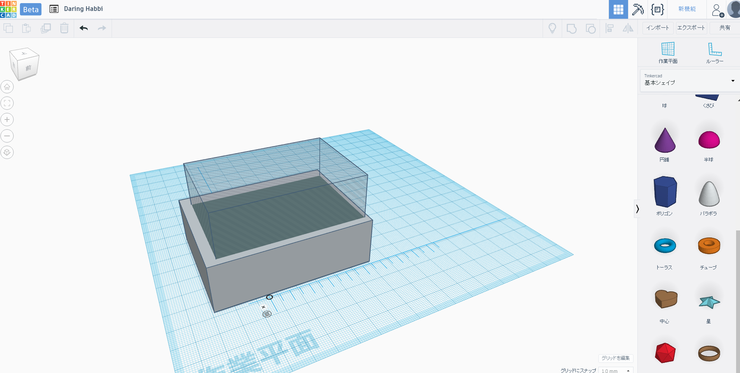
Task: Pick the dark blue wedge shape
Action: coord(706,97)
